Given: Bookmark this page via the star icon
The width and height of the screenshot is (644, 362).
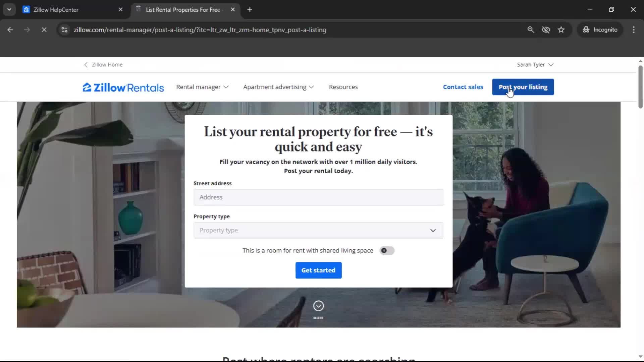Looking at the screenshot, I should pyautogui.click(x=561, y=30).
